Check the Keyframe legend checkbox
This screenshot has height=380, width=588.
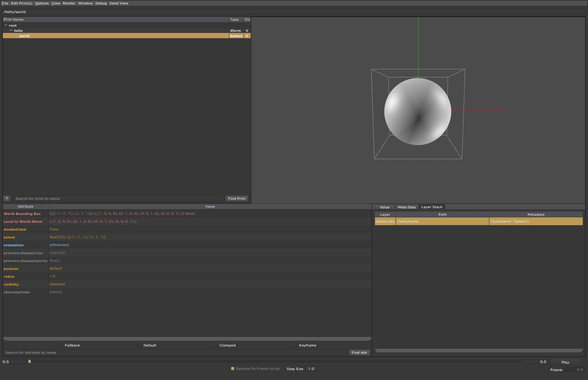coord(295,345)
